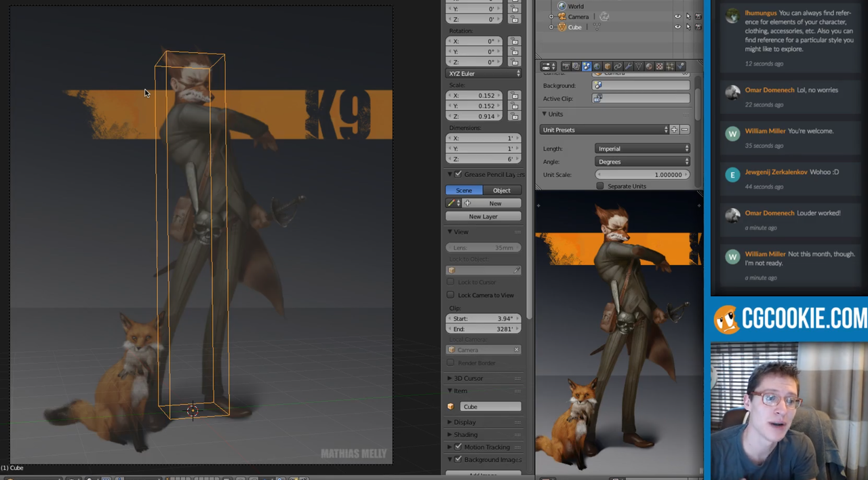Disable the Motion Tracking checkbox
This screenshot has width=868, height=480.
pyautogui.click(x=458, y=447)
